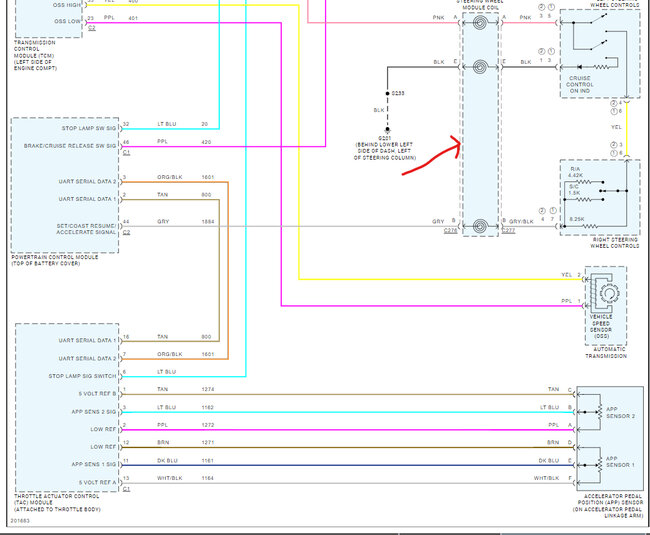Viewport: 650px width, 535px height.
Task: Select the bottom coil symbol on GRY wire
Action: point(480,226)
